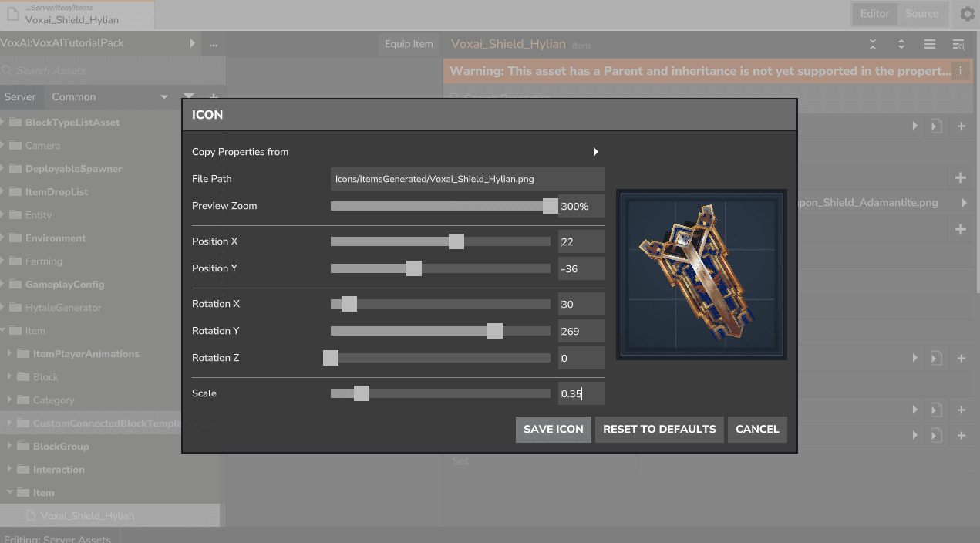980x543 pixels.
Task: Open the Common assets dropdown
Action: click(109, 97)
